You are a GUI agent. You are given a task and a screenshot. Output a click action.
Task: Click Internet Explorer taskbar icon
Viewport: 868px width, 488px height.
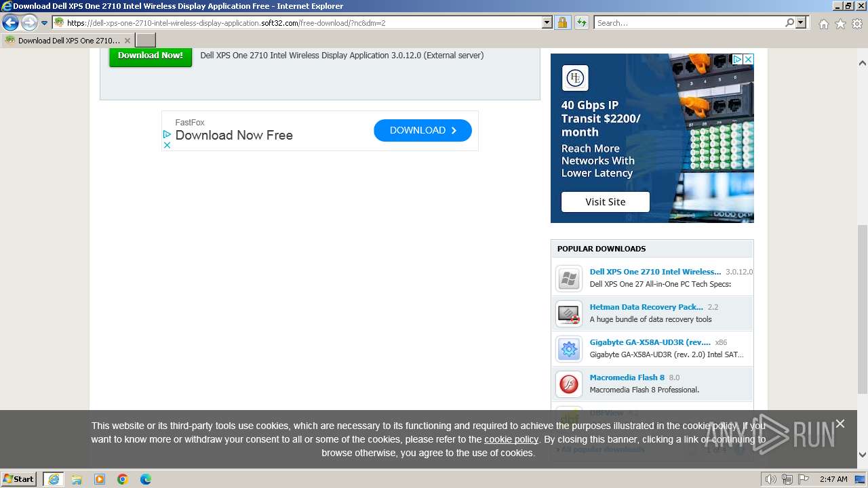pyautogui.click(x=53, y=479)
